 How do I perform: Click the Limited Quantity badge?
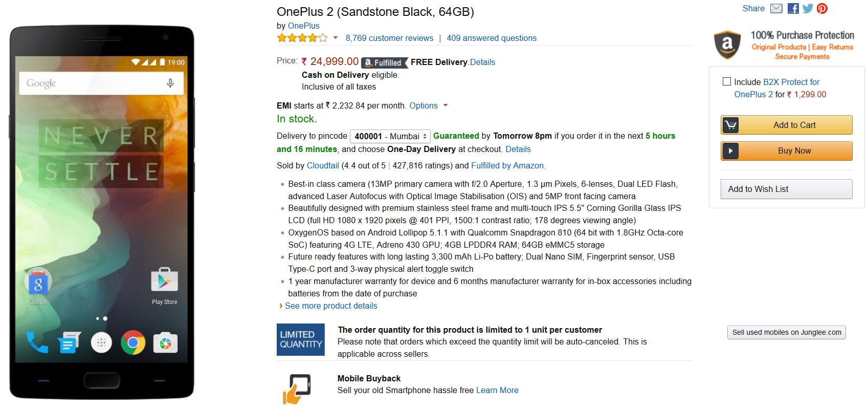tap(301, 339)
